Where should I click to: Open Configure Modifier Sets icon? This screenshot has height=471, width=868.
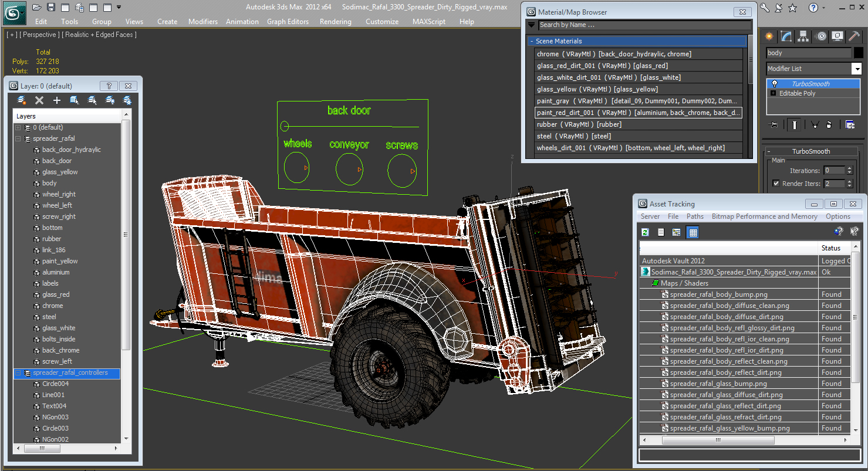849,124
